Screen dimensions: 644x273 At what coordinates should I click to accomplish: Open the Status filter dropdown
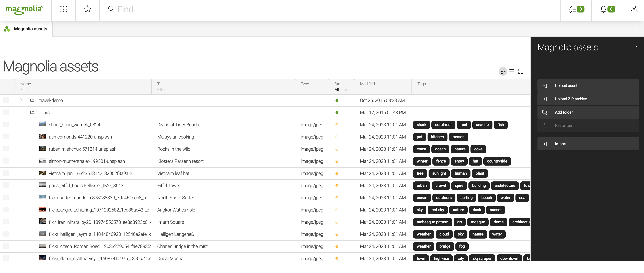click(x=340, y=89)
